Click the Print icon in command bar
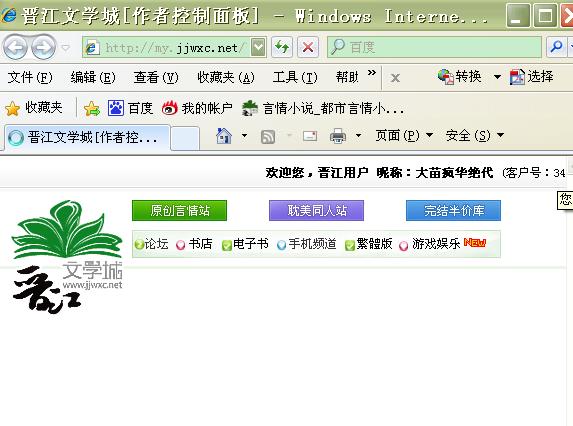Screen dimensions: 573x426 (338, 136)
